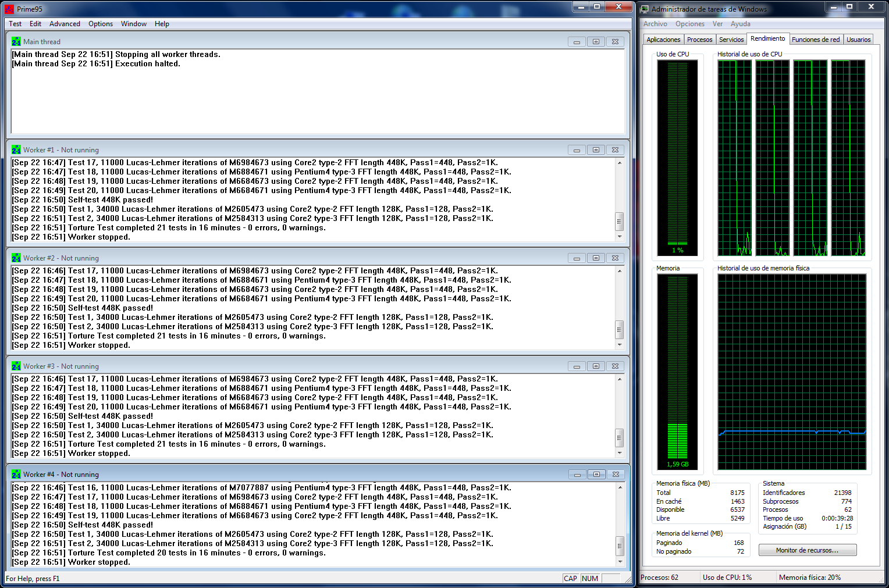Expand the Opciones menu in Task Manager
Viewport: 889px width, 588px height.
[689, 24]
